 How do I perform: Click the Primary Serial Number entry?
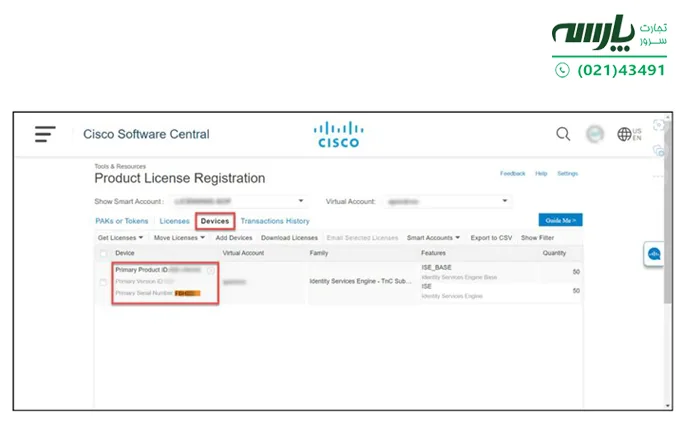click(158, 293)
